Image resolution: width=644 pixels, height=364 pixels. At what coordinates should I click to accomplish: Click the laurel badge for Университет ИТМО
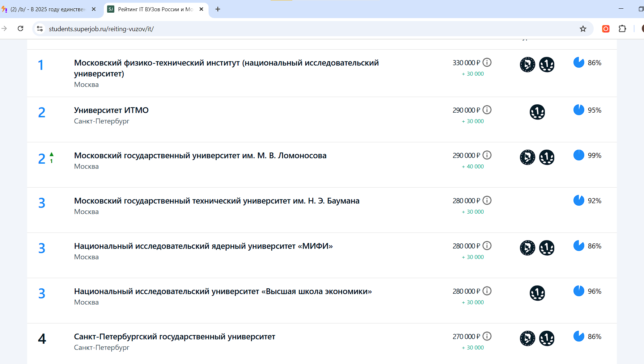(537, 112)
